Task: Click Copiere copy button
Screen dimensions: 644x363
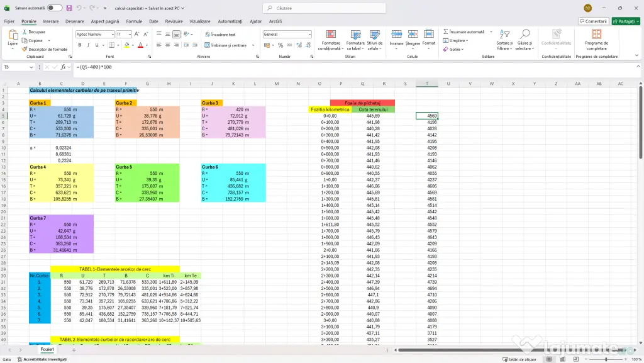Action: (33, 40)
